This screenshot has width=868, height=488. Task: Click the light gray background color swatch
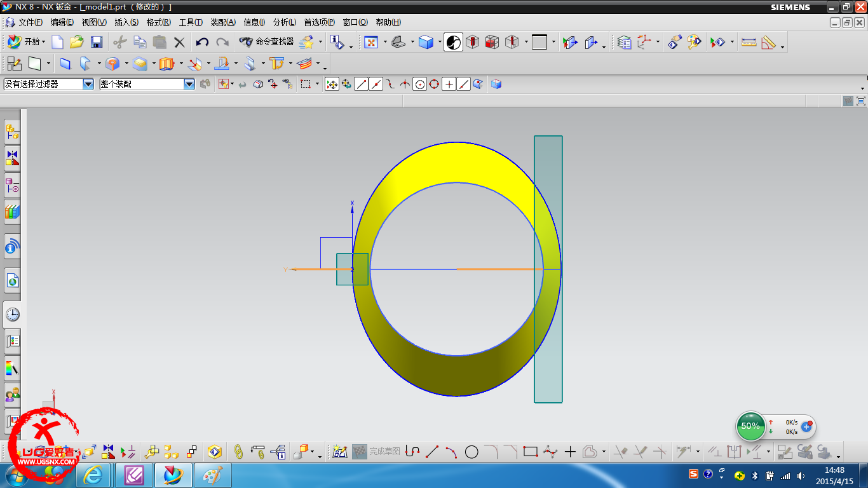(x=539, y=43)
